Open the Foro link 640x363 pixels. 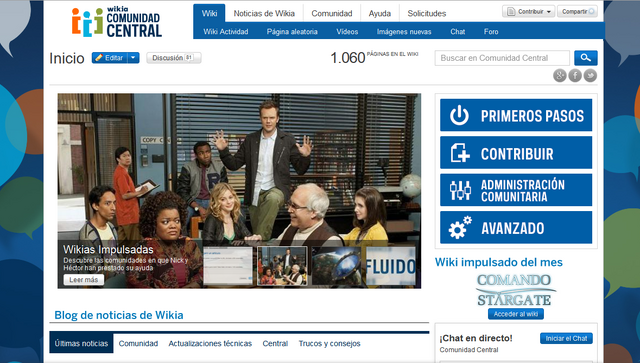(x=491, y=31)
